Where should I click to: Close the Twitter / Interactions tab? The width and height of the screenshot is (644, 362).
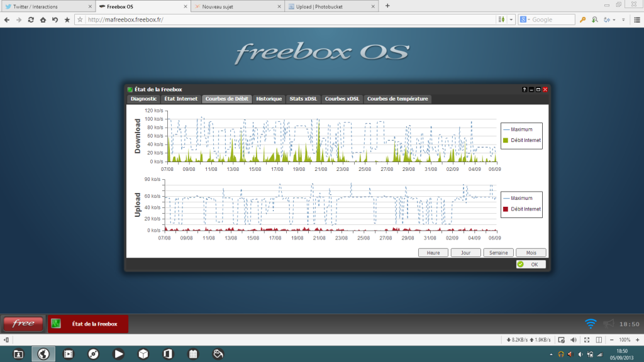[x=90, y=6]
